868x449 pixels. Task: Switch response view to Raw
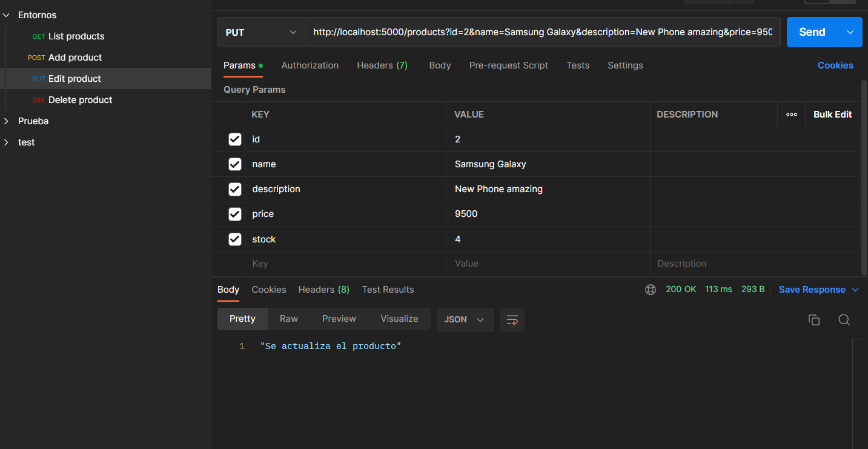click(289, 319)
